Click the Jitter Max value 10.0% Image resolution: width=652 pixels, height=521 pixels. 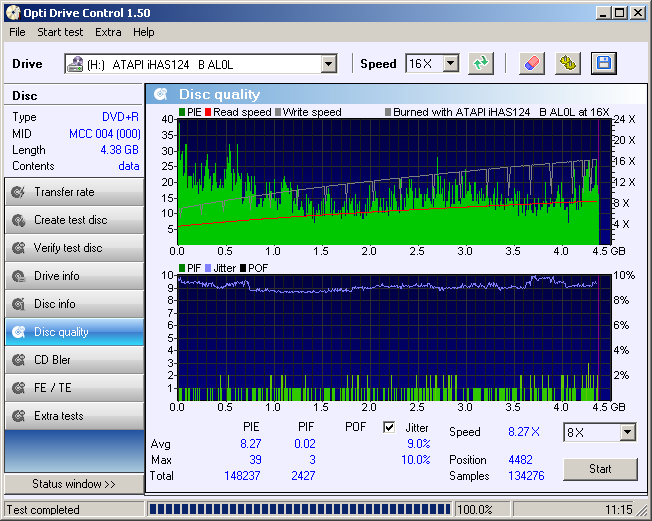tap(416, 460)
